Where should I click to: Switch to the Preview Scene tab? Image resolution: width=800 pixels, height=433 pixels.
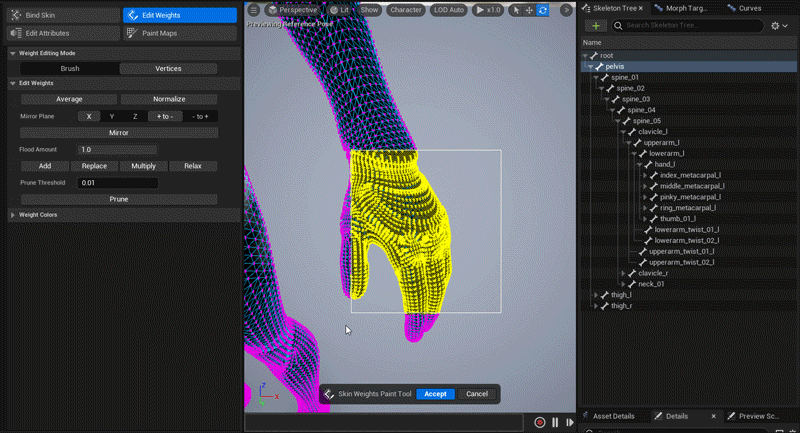point(754,416)
